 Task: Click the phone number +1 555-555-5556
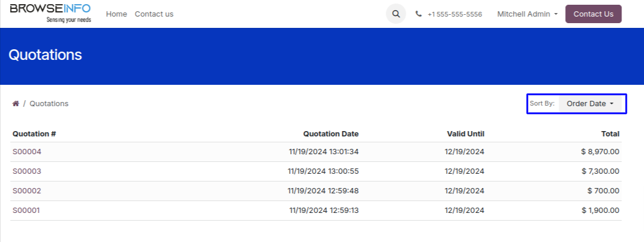(x=454, y=14)
